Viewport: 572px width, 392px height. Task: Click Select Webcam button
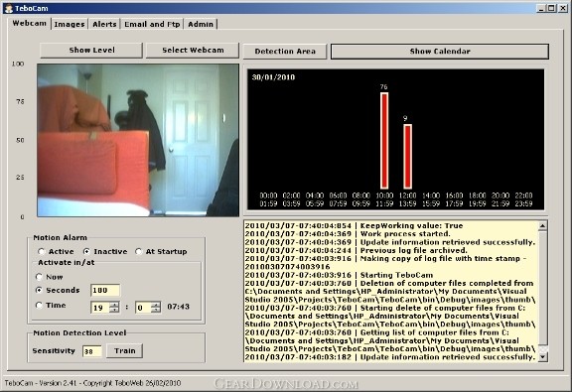pos(193,51)
